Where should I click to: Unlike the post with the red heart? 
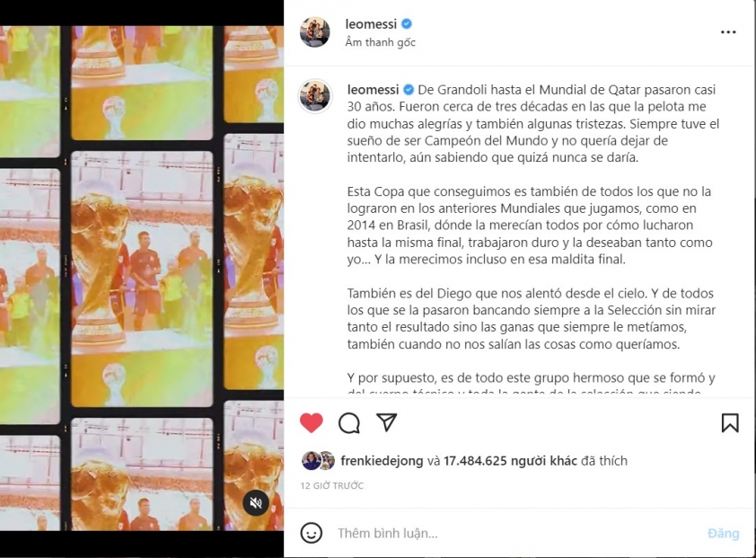[312, 423]
